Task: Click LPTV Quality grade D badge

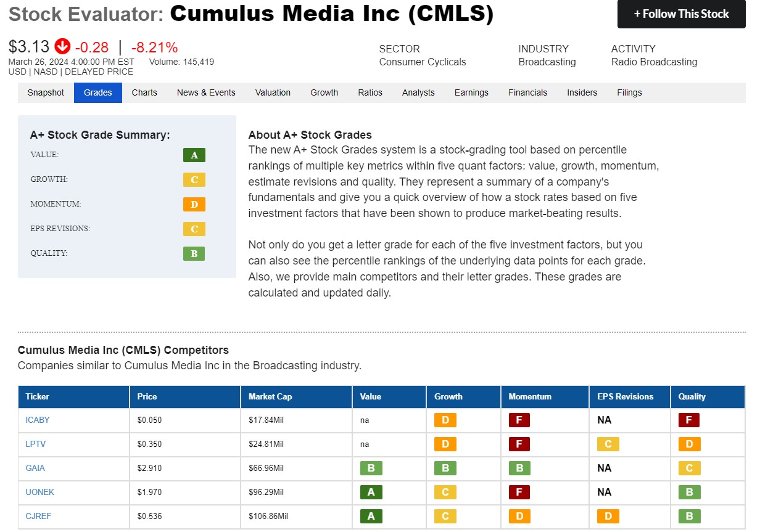Action: (689, 444)
